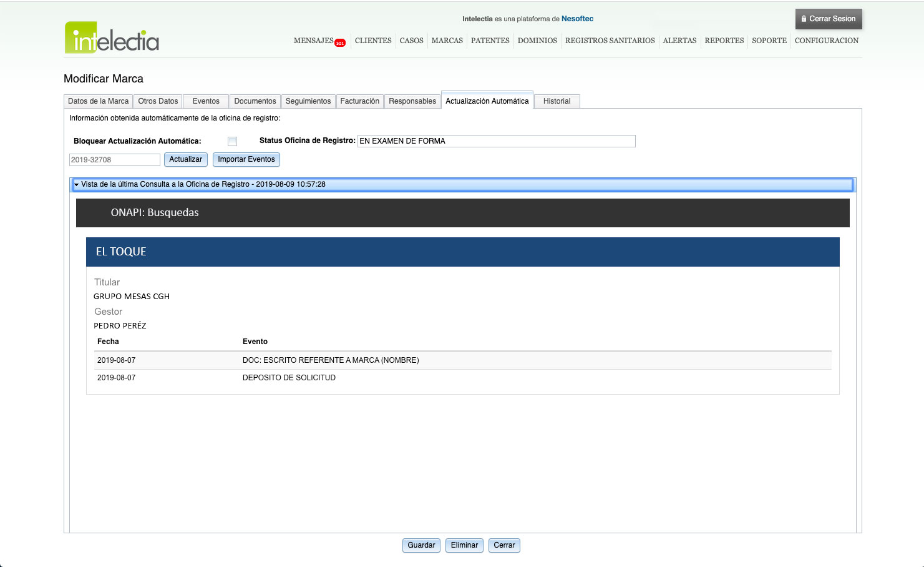
Task: Open the Datos de la Marca tab
Action: [x=98, y=101]
